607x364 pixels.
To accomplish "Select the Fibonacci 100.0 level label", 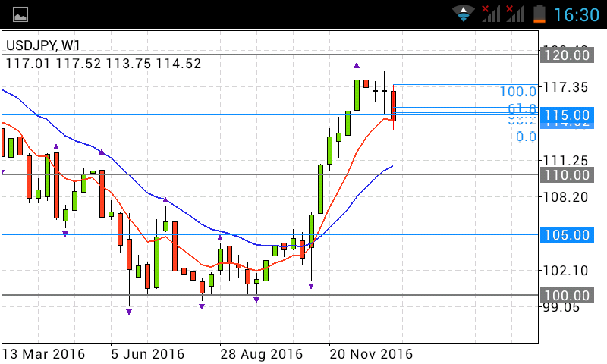I will pyautogui.click(x=518, y=91).
